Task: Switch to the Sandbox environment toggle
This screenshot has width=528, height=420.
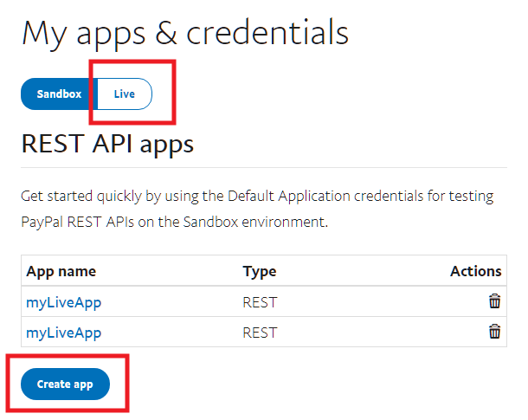Action: click(x=59, y=94)
